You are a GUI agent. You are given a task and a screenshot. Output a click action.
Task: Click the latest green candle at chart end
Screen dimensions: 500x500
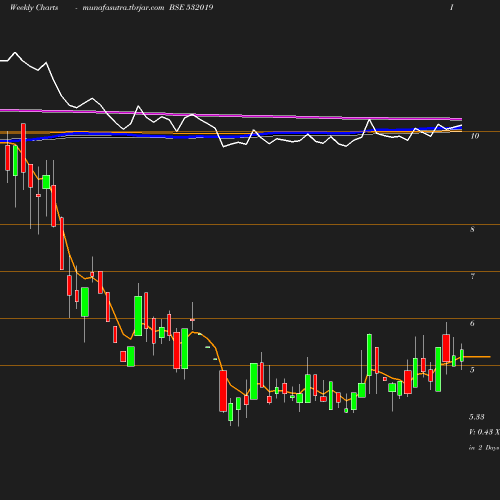(x=462, y=355)
